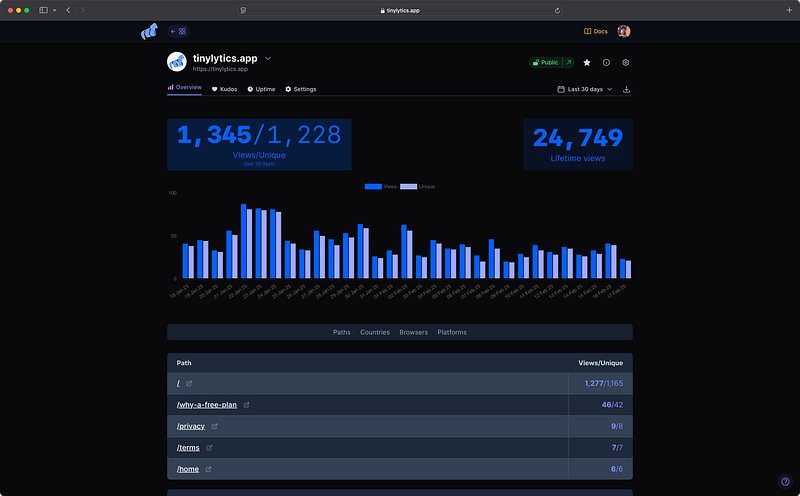The image size is (800, 496).
Task: Open the /why-a-free-plan path link
Action: [207, 405]
